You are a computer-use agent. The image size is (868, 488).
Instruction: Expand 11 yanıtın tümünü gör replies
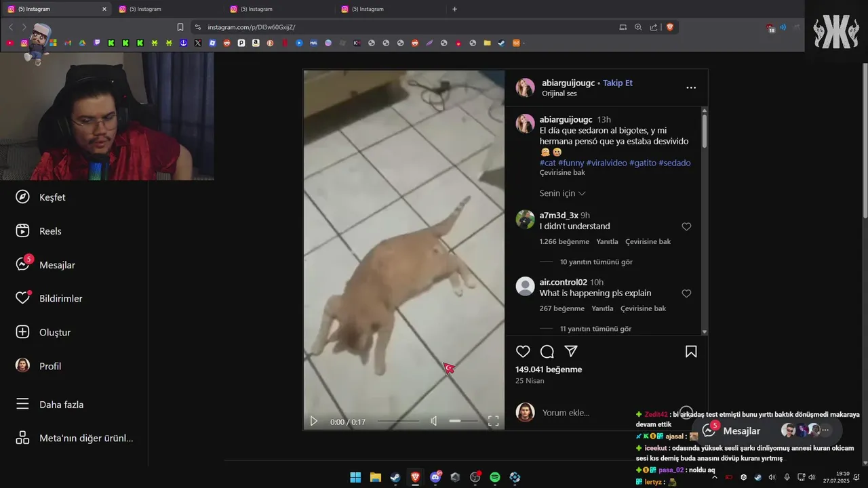[x=595, y=329]
